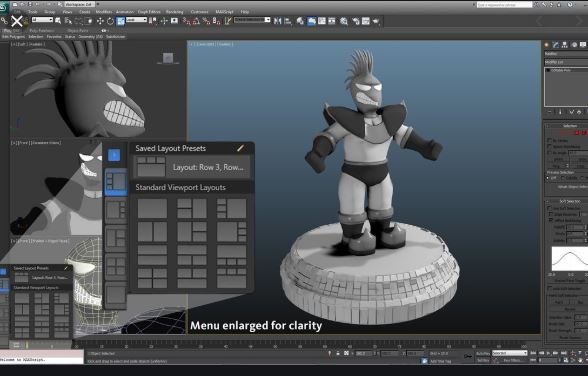Open the Curve Editor icon
This screenshot has width=588, height=376.
[322, 21]
